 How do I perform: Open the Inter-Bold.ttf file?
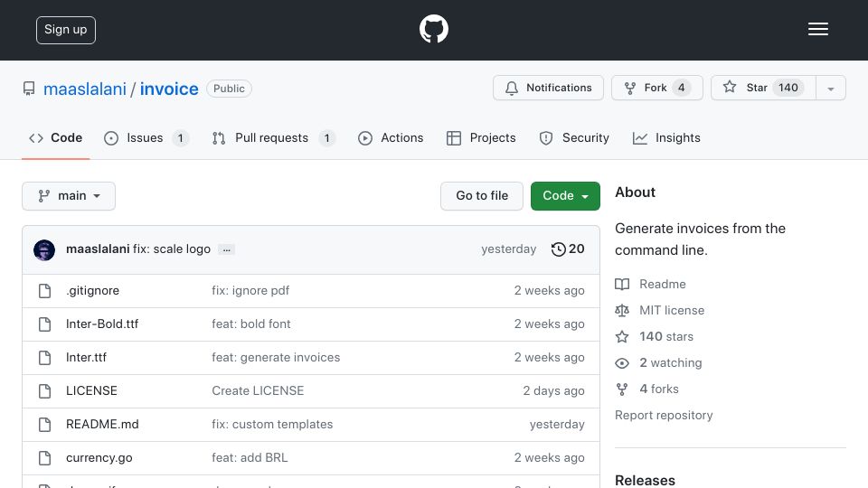coord(102,324)
